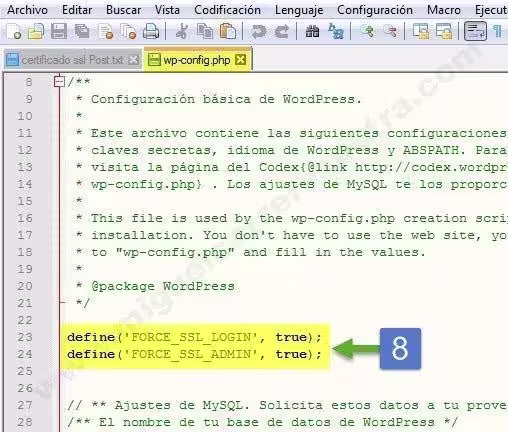Open the Ejecutar menu
The width and height of the screenshot is (508, 432).
click(491, 10)
